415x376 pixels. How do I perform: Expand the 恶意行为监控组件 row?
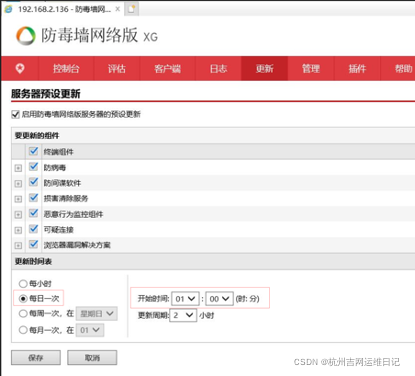click(18, 215)
